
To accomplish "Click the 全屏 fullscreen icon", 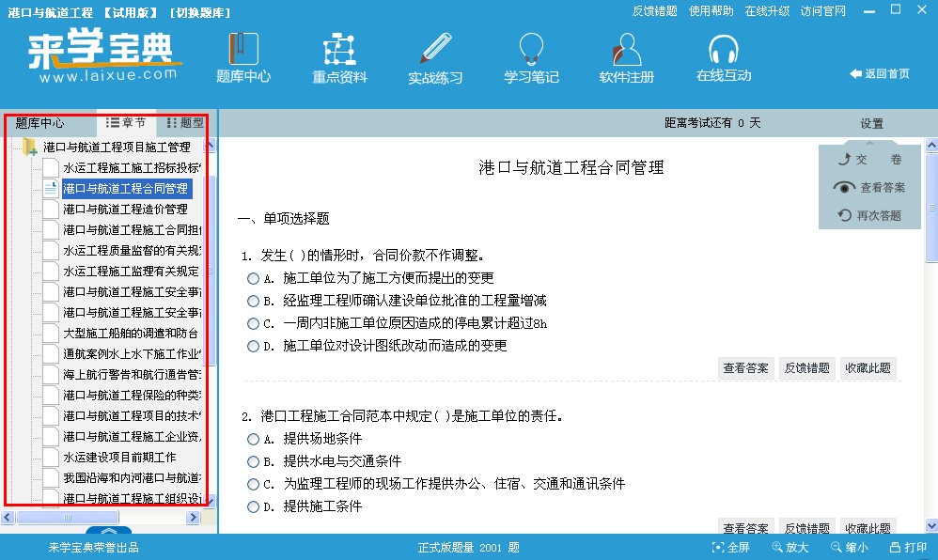I will click(717, 547).
